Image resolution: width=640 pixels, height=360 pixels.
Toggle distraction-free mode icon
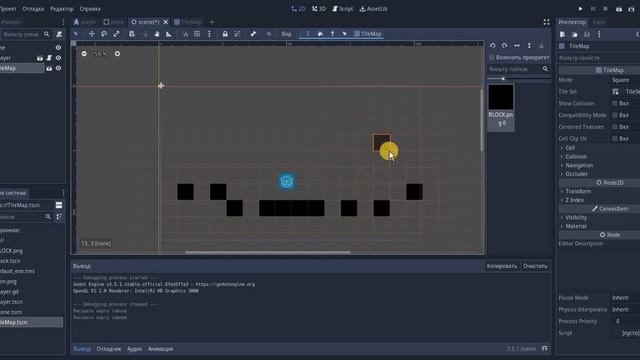point(546,22)
